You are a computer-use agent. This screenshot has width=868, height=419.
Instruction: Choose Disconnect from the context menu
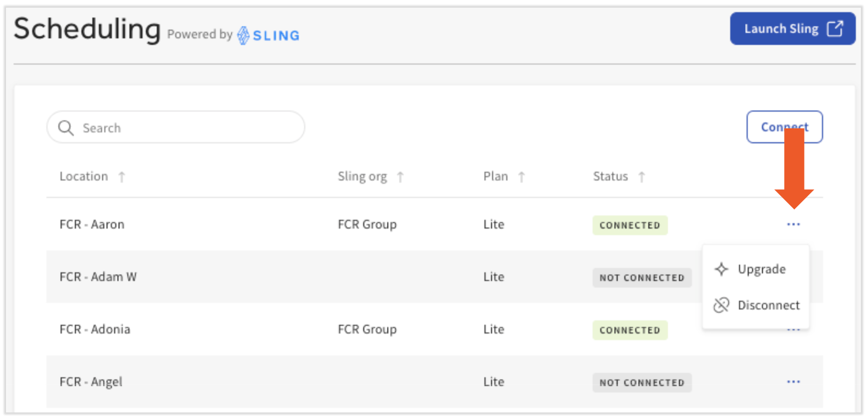(x=768, y=305)
